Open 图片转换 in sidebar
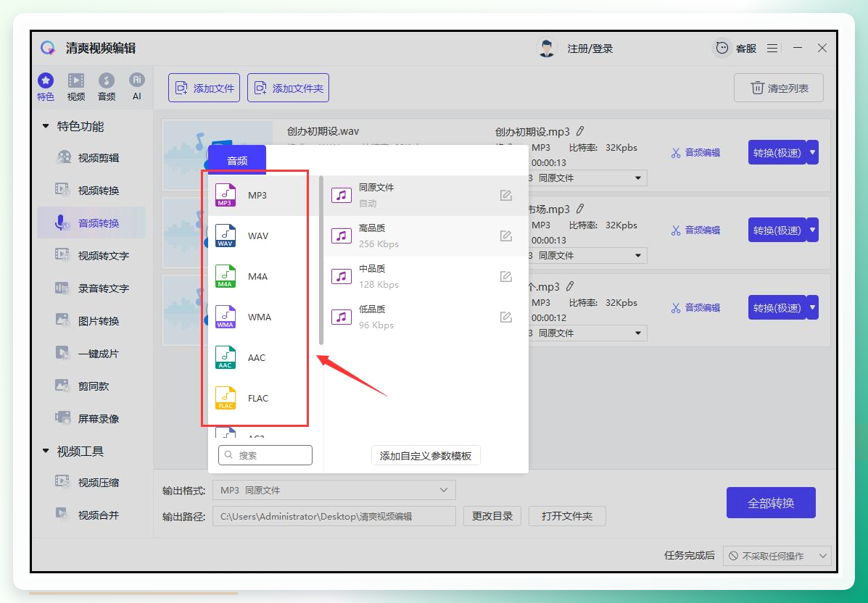Viewport: 868px width, 603px height. [x=91, y=321]
